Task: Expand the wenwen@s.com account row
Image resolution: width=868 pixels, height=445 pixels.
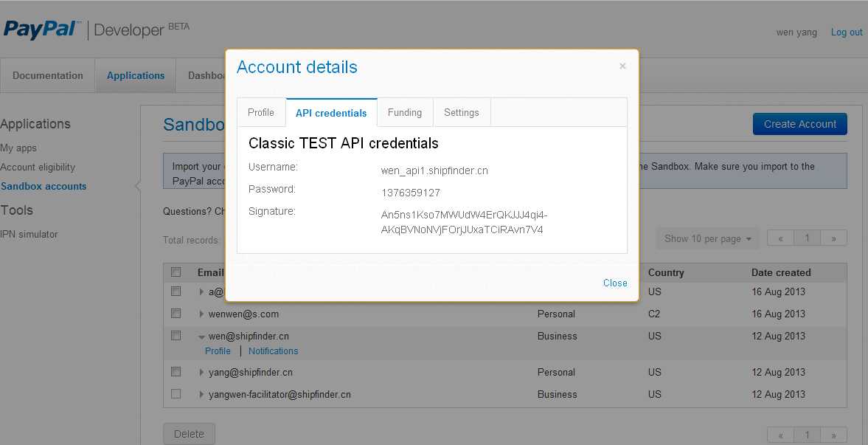Action: pos(201,314)
